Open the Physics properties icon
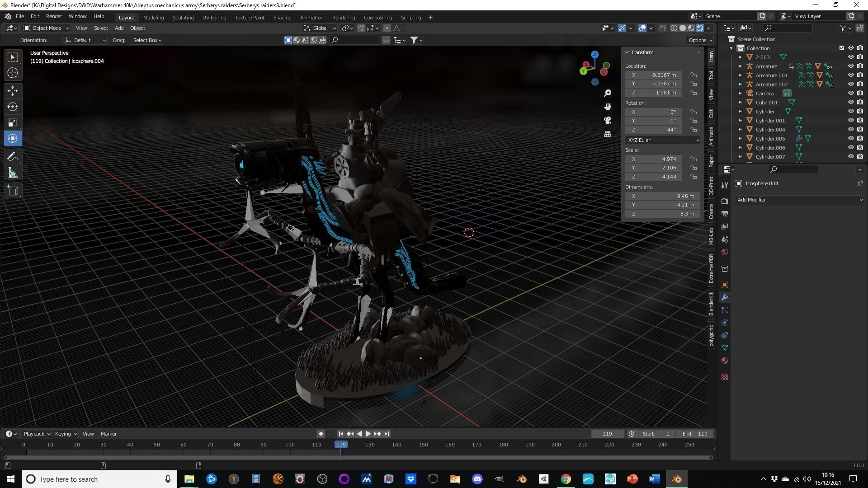The height and width of the screenshot is (488, 868). click(x=725, y=323)
